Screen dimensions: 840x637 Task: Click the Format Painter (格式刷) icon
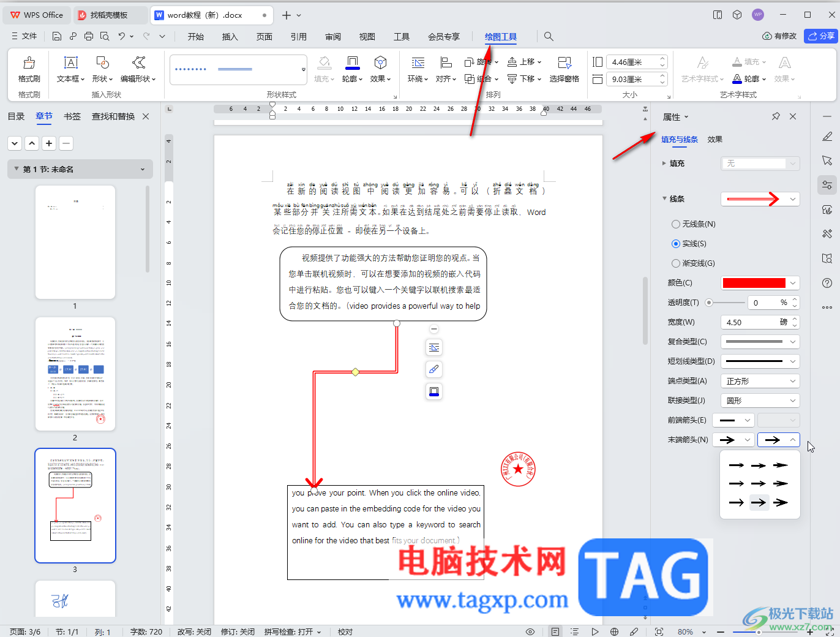pos(29,62)
